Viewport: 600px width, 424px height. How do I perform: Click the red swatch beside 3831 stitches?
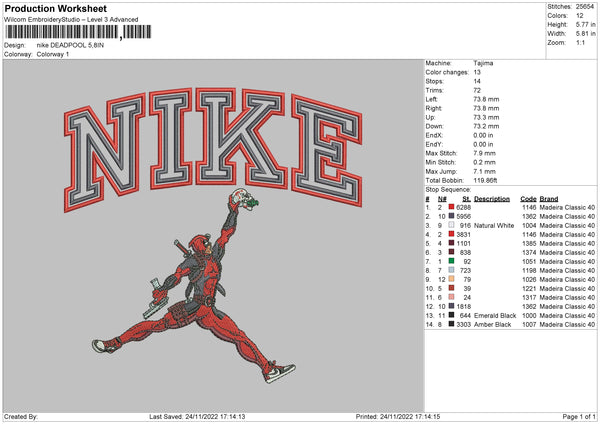pyautogui.click(x=452, y=234)
